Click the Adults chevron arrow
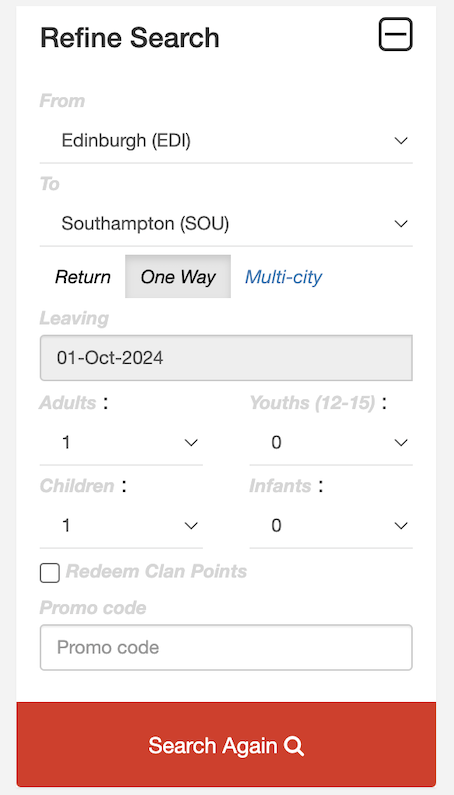454x795 pixels. (x=191, y=443)
